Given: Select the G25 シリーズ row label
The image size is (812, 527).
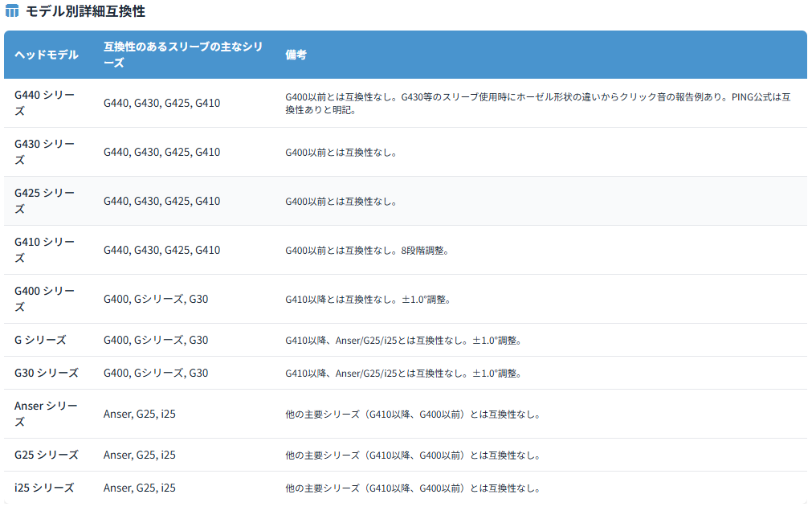Looking at the screenshot, I should pos(47,455).
